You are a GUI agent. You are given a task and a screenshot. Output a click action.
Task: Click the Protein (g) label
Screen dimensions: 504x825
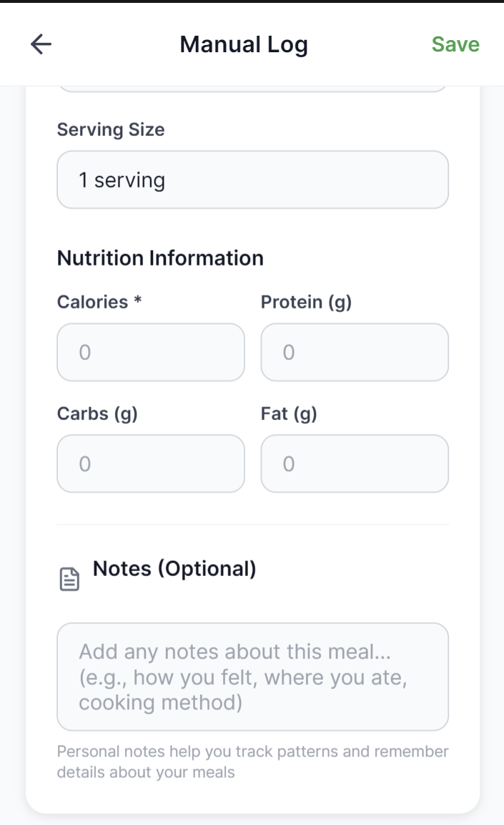306,302
